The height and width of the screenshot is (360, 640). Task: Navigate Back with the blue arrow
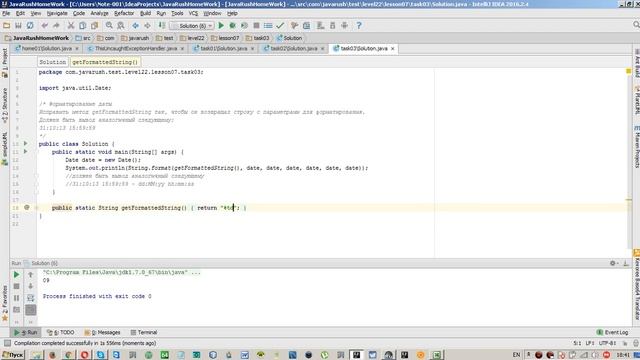tap(135, 25)
